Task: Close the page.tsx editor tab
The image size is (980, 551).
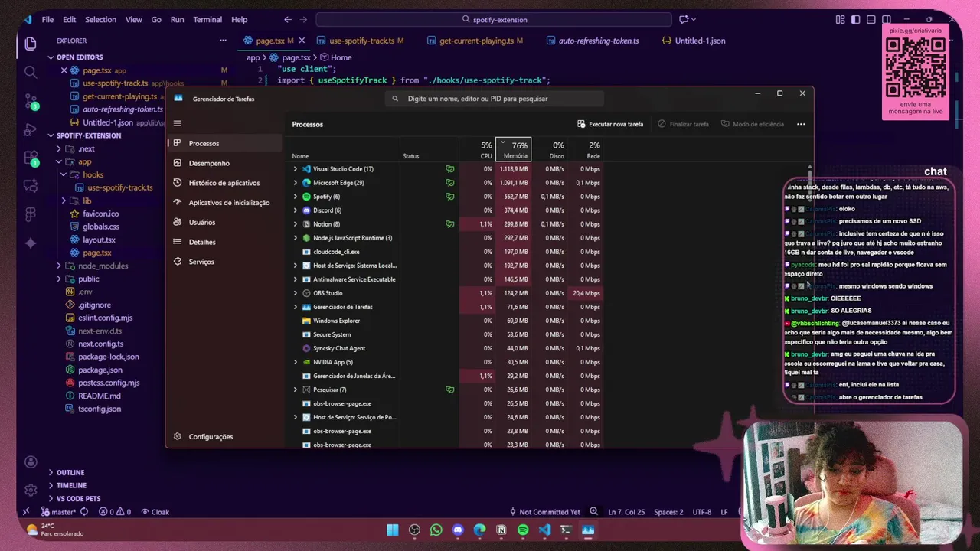Action: [301, 41]
